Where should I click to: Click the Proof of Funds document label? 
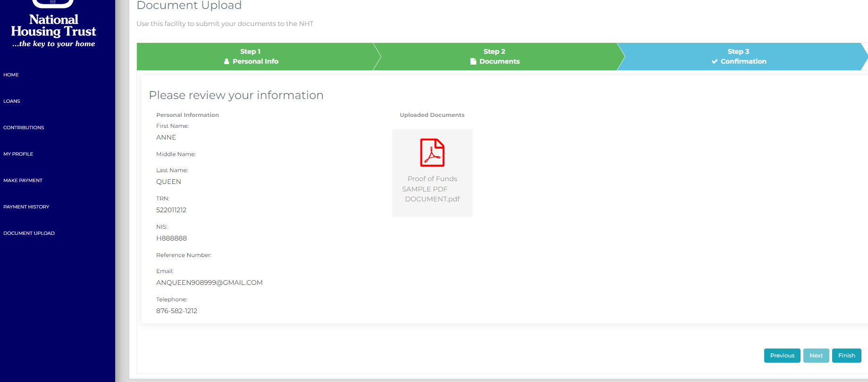(432, 179)
